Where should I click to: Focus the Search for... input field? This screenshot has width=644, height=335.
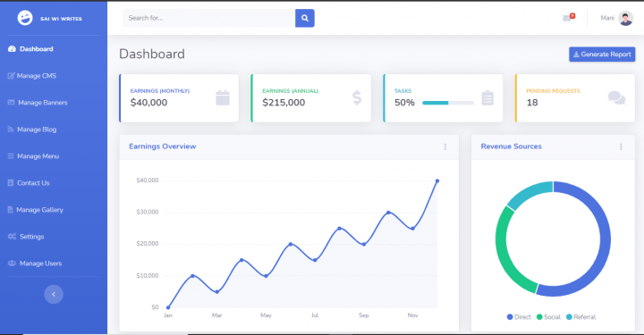[x=208, y=18]
